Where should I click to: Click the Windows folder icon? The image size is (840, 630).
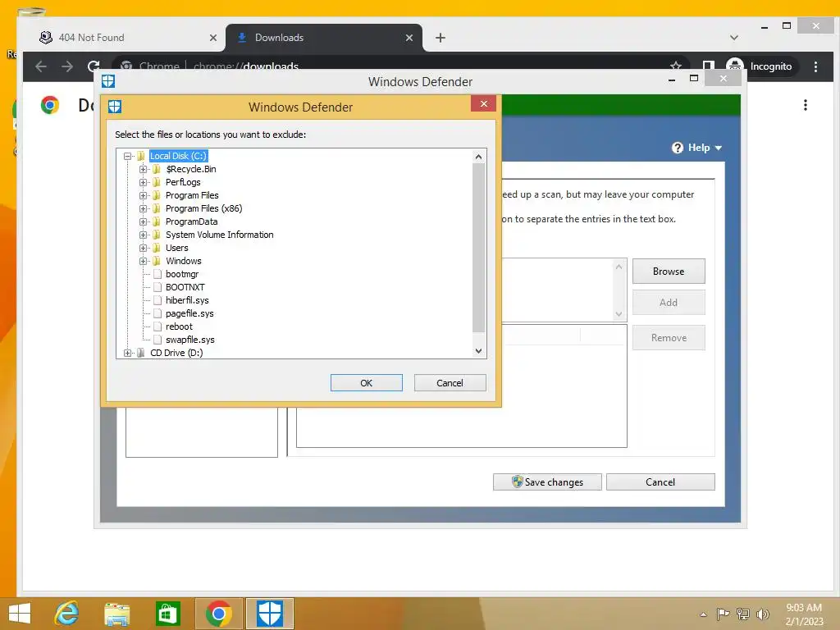pyautogui.click(x=157, y=261)
